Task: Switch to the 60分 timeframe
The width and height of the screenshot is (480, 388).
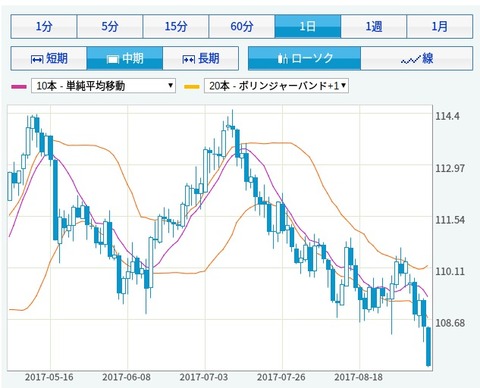Action: (242, 26)
